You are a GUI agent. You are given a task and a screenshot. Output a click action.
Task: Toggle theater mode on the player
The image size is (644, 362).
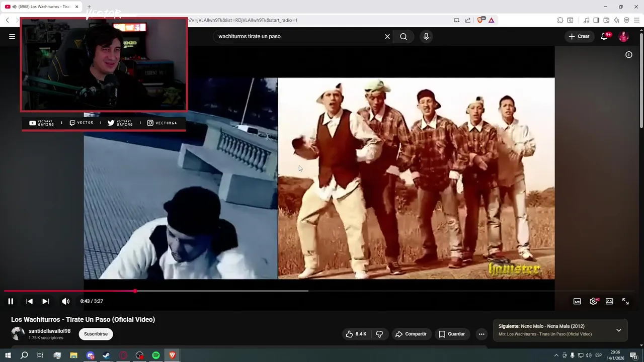point(609,301)
